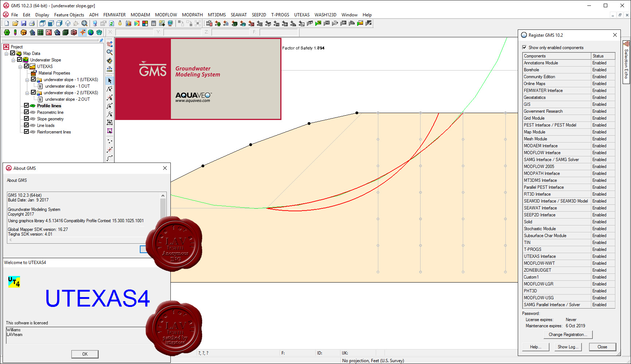Screen dimensions: 631x364
Task: Click OK in UTEXAS4 welcome dialog
Action: 85,354
